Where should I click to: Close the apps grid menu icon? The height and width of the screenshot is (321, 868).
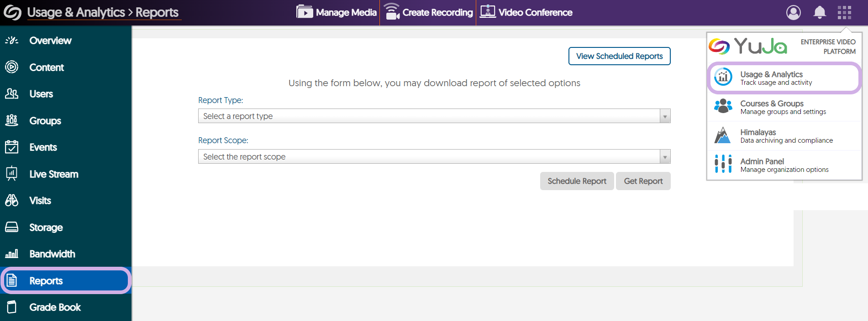(x=844, y=12)
